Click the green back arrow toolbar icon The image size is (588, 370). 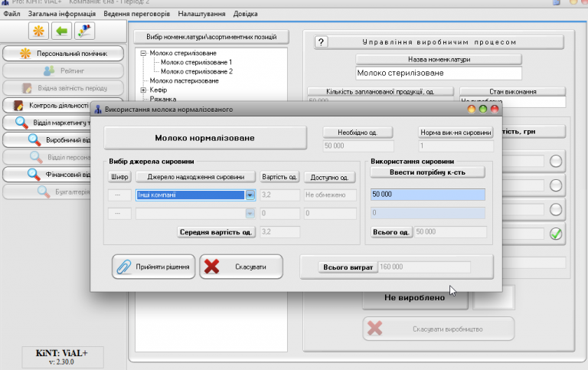coord(61,31)
